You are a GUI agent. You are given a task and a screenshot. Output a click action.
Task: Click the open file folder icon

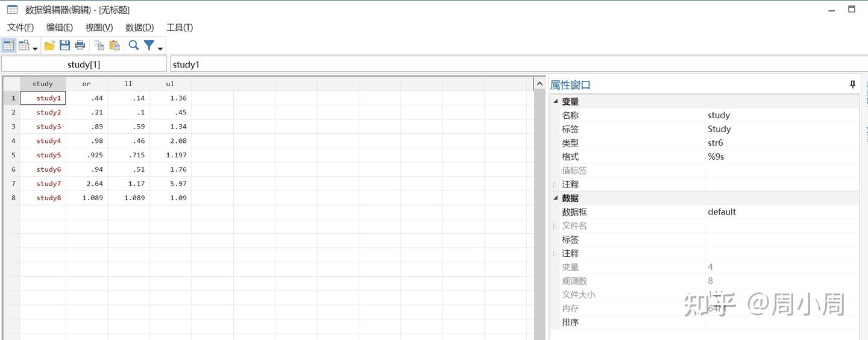pyautogui.click(x=49, y=45)
